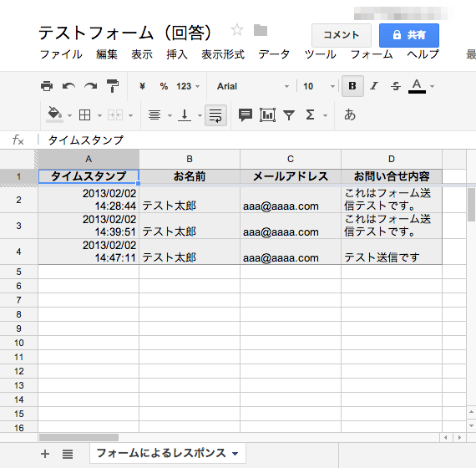Select column D header
Viewport: 476px width, 468px height.
click(392, 159)
